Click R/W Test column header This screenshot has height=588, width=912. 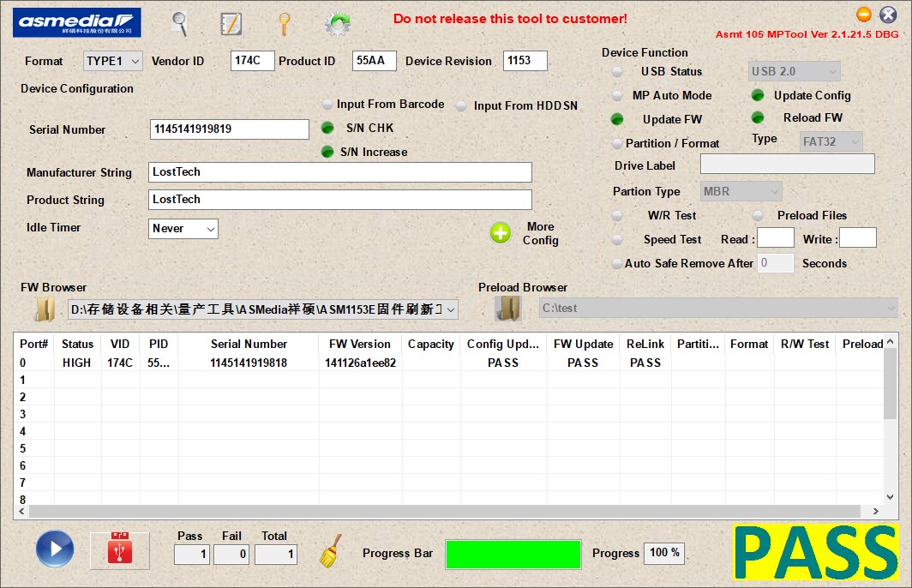tap(805, 344)
